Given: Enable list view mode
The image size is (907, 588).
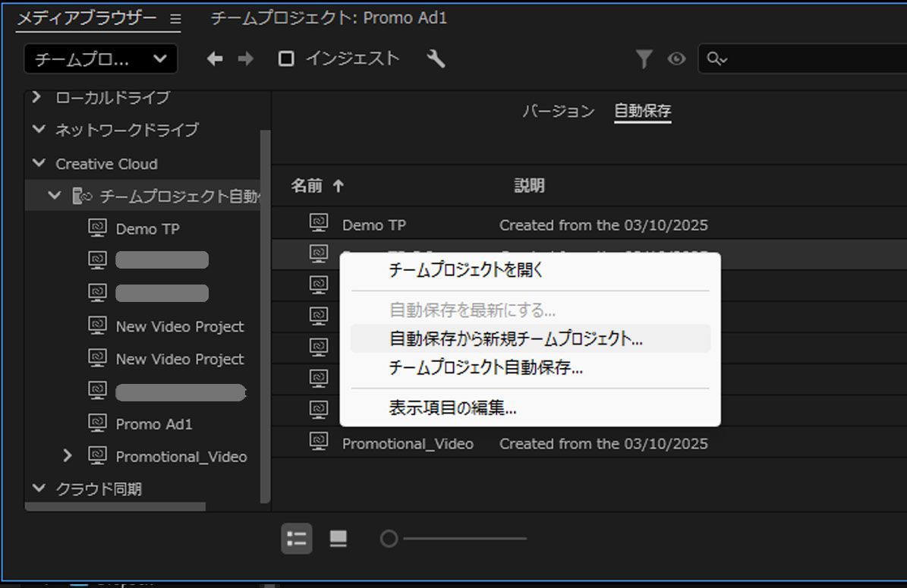Looking at the screenshot, I should pyautogui.click(x=297, y=539).
